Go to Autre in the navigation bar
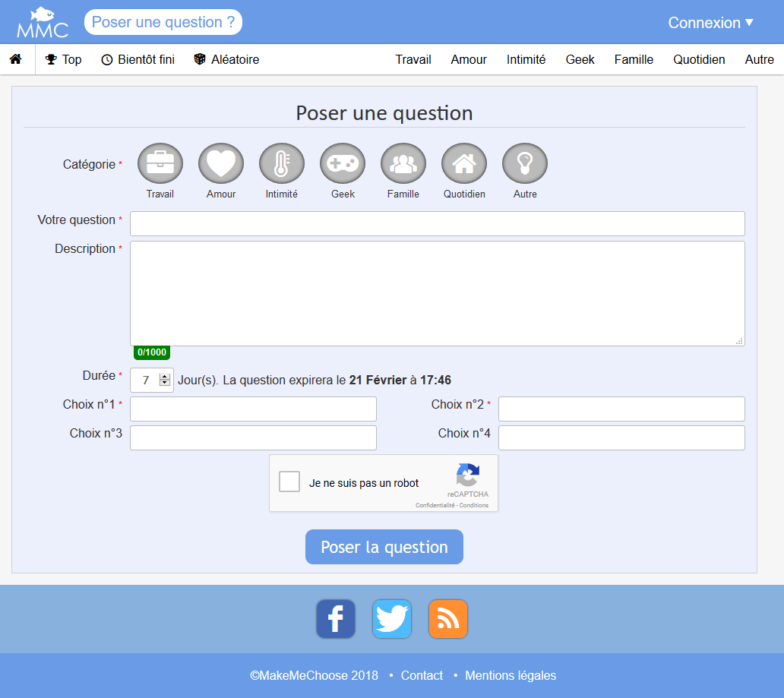Screen dimensions: 784x698 [759, 59]
